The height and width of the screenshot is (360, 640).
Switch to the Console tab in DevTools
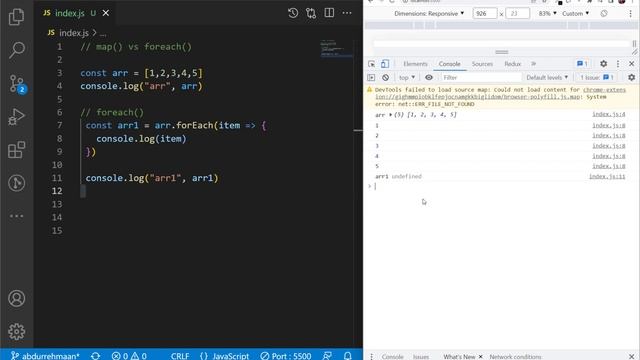pos(449,64)
